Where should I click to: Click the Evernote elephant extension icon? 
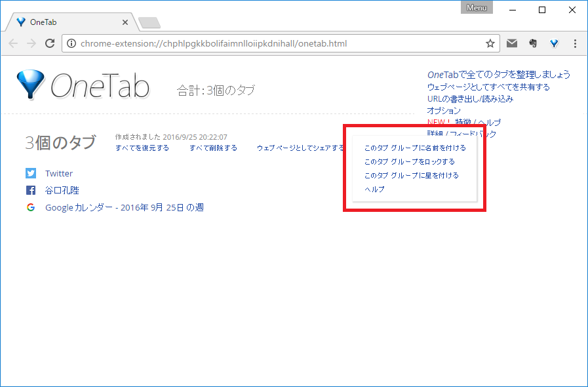[x=533, y=44]
